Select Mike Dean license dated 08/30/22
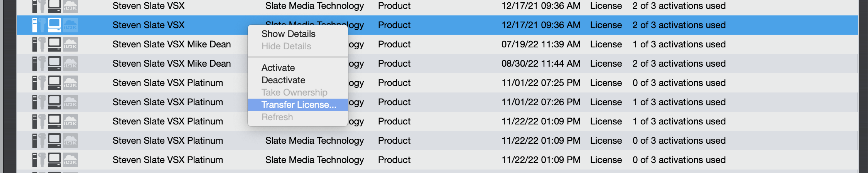 [437, 64]
